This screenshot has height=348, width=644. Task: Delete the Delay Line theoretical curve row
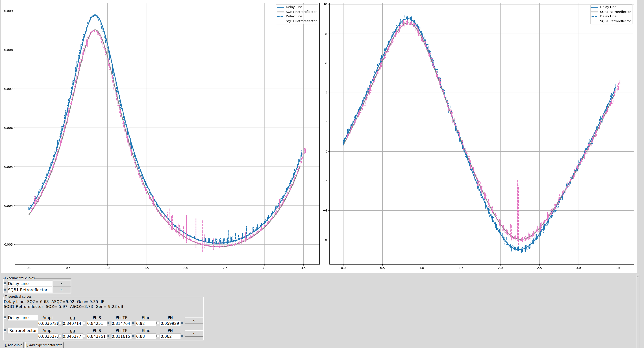click(194, 320)
